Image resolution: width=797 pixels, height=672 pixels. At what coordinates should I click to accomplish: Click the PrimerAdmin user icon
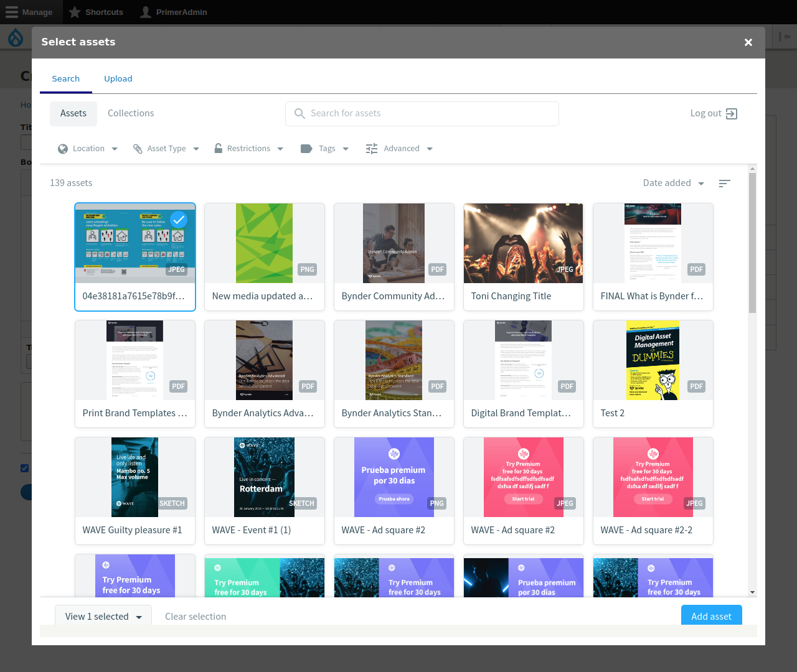coord(146,12)
